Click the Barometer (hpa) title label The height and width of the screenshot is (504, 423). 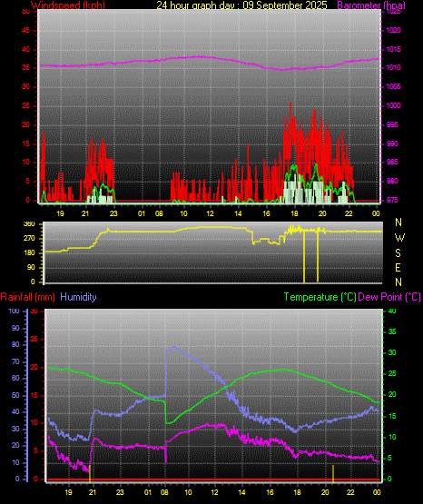tap(371, 5)
